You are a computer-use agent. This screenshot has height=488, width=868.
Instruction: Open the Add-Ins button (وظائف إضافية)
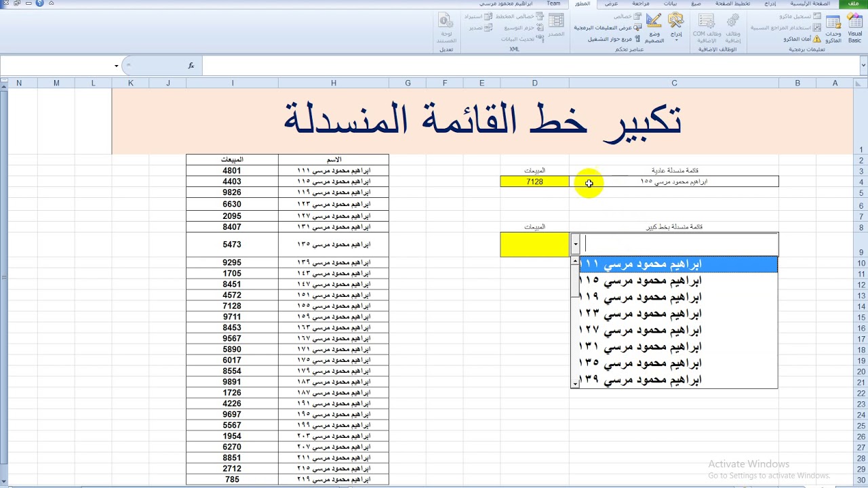[x=733, y=27]
